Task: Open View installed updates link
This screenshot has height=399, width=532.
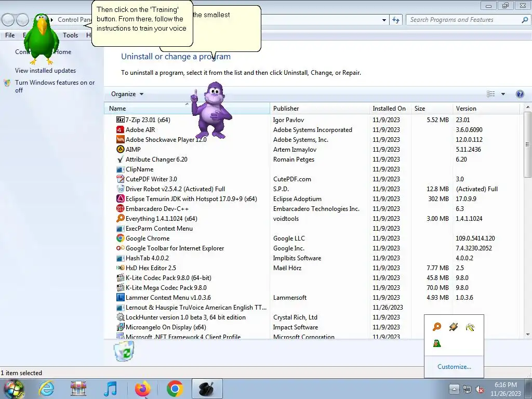Action: pyautogui.click(x=46, y=71)
